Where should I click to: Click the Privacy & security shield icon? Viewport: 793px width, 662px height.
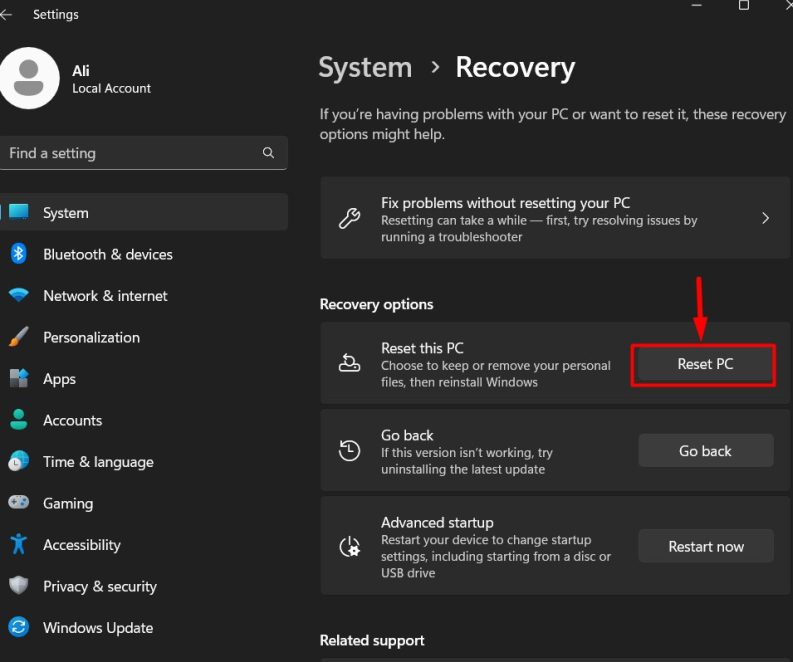pyautogui.click(x=18, y=586)
